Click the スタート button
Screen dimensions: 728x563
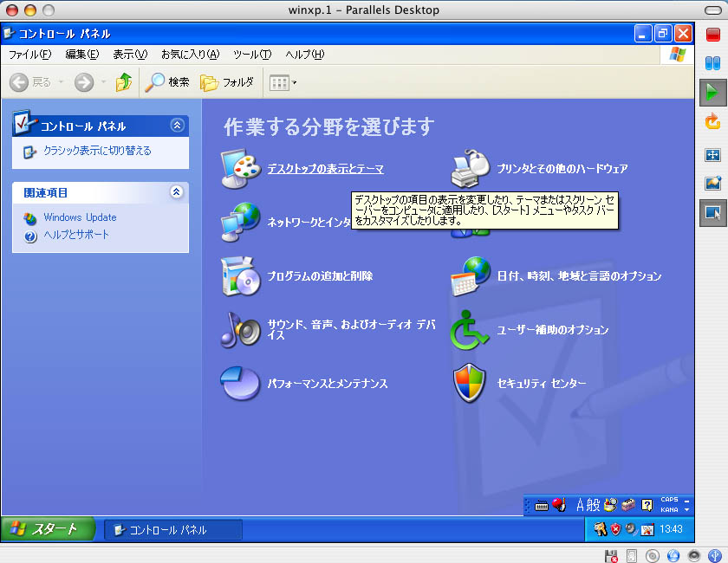[49, 529]
